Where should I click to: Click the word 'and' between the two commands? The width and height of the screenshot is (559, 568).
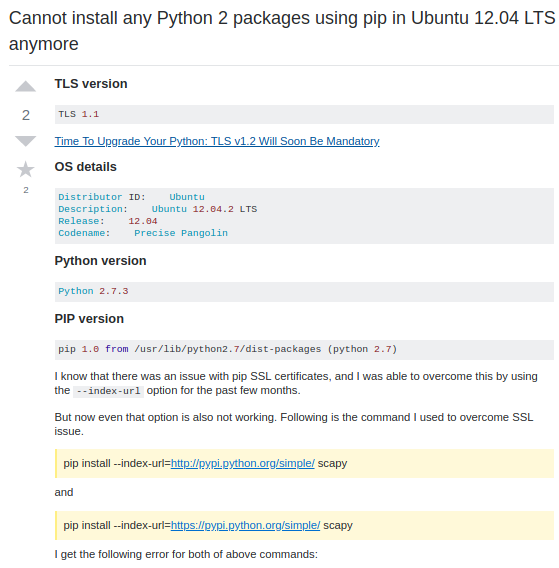click(x=64, y=492)
